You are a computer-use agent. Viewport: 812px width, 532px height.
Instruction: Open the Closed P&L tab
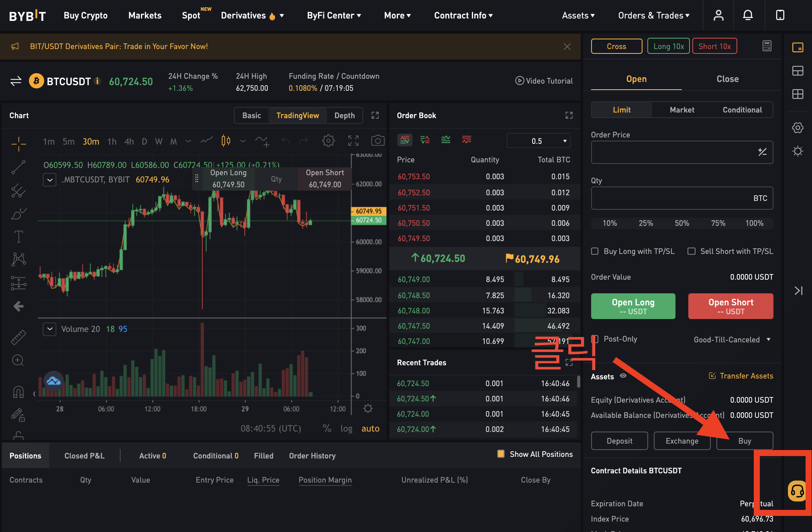coord(84,456)
